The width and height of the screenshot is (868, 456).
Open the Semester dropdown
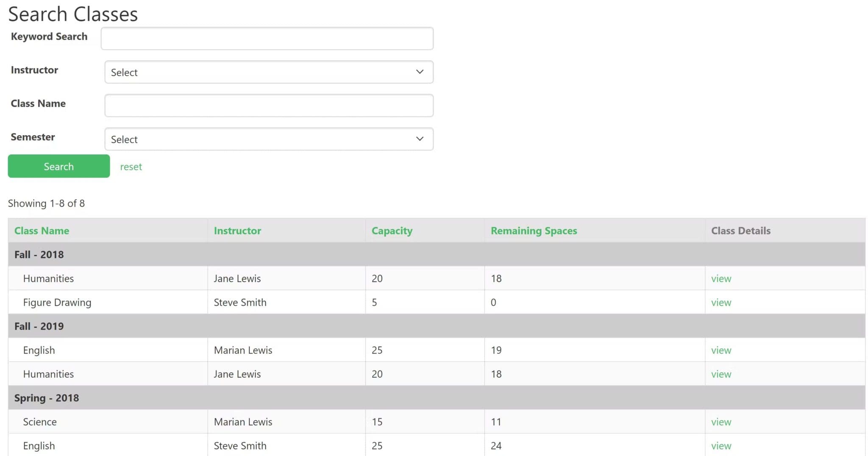(269, 139)
